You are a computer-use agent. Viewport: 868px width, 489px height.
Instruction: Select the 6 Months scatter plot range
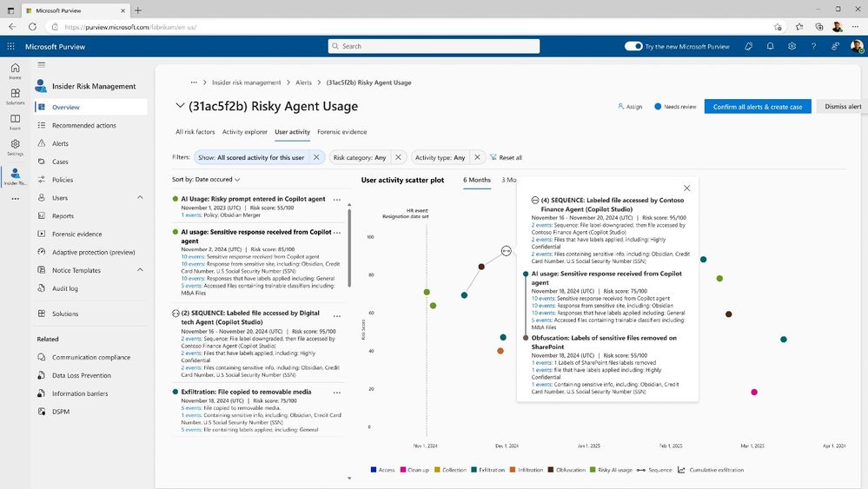[477, 180]
